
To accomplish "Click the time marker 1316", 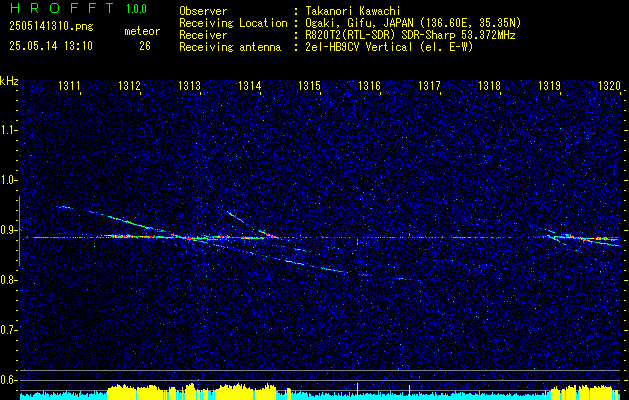I will click(369, 86).
